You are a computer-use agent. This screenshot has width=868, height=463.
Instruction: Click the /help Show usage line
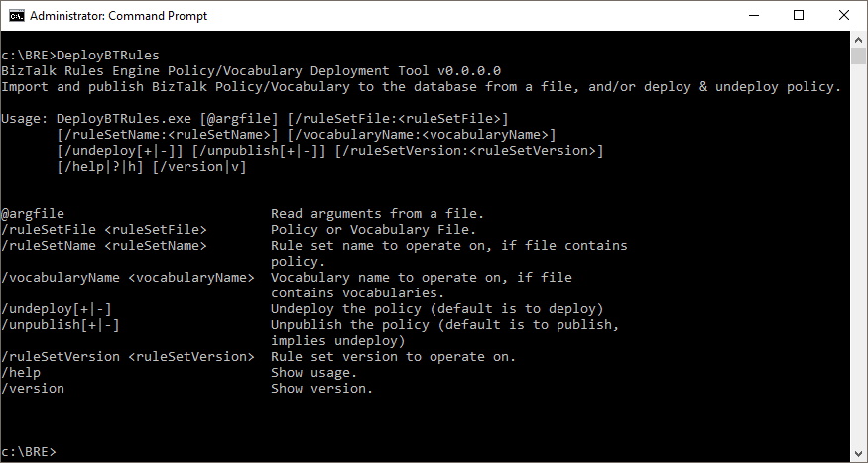(180, 372)
